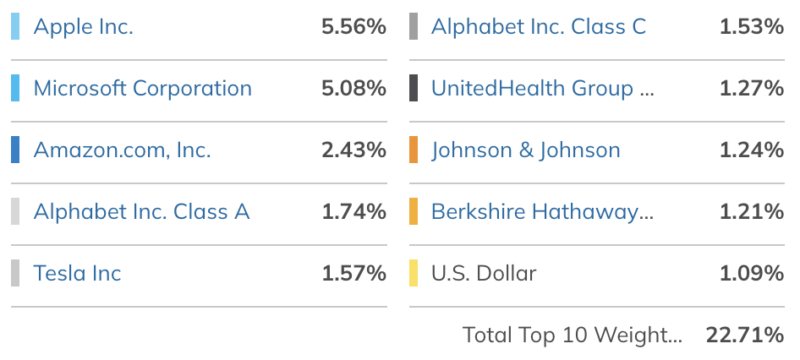Click the blue Microsoft color swatch
This screenshot has width=800, height=360.
[15, 88]
